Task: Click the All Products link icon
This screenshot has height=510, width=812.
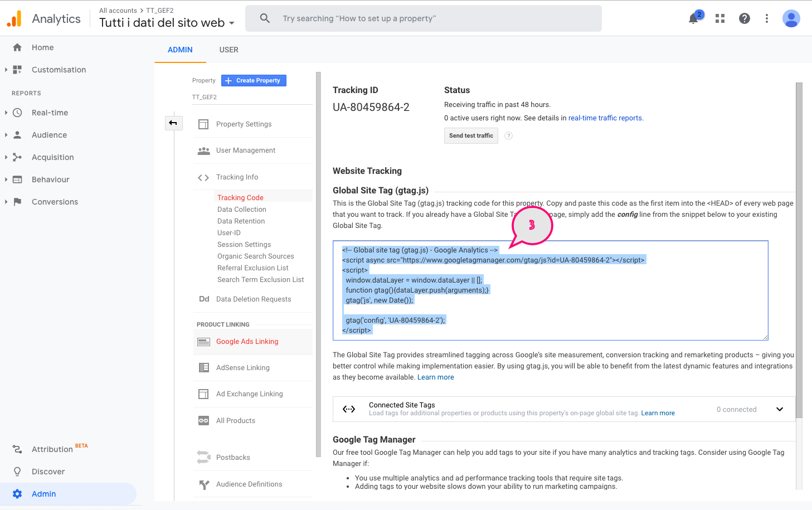Action: 203,421
